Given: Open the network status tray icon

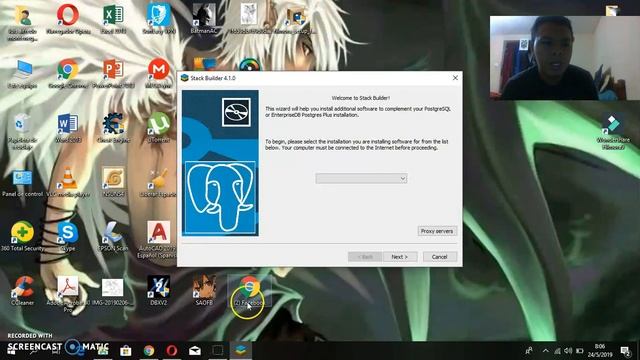Looking at the screenshot, I should pyautogui.click(x=558, y=351).
